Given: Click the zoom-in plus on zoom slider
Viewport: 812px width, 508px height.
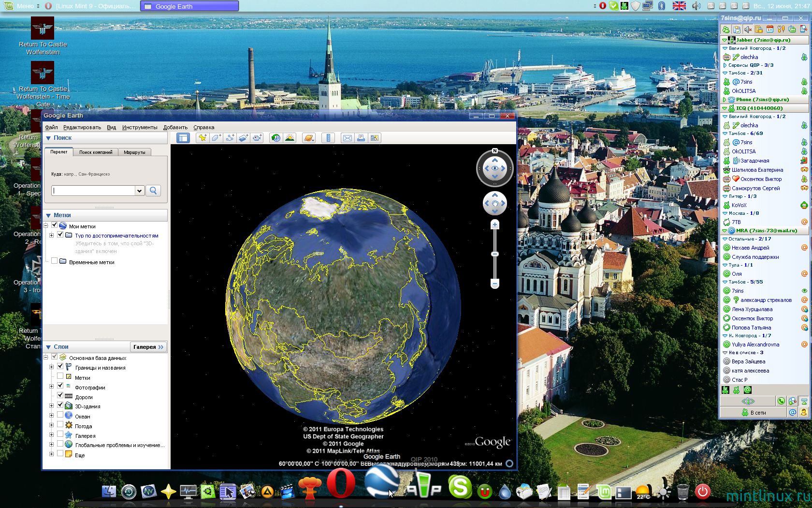Looking at the screenshot, I should 494,224.
